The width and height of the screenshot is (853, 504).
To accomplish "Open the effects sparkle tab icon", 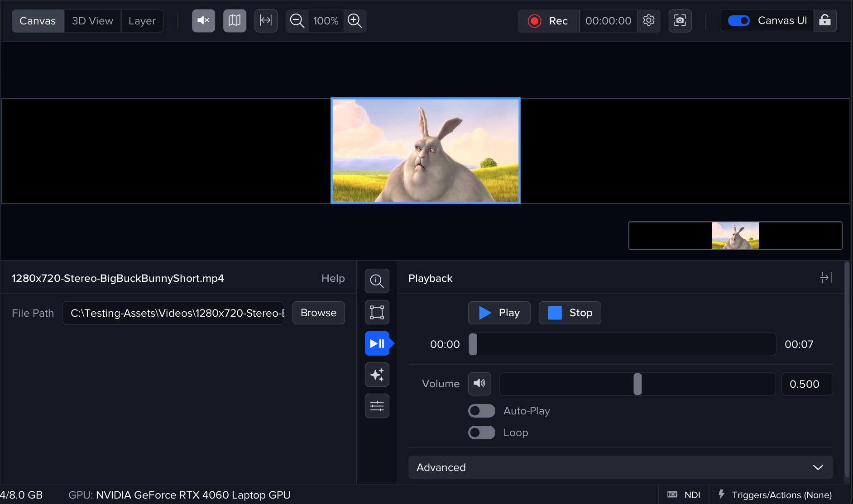I will pyautogui.click(x=377, y=375).
